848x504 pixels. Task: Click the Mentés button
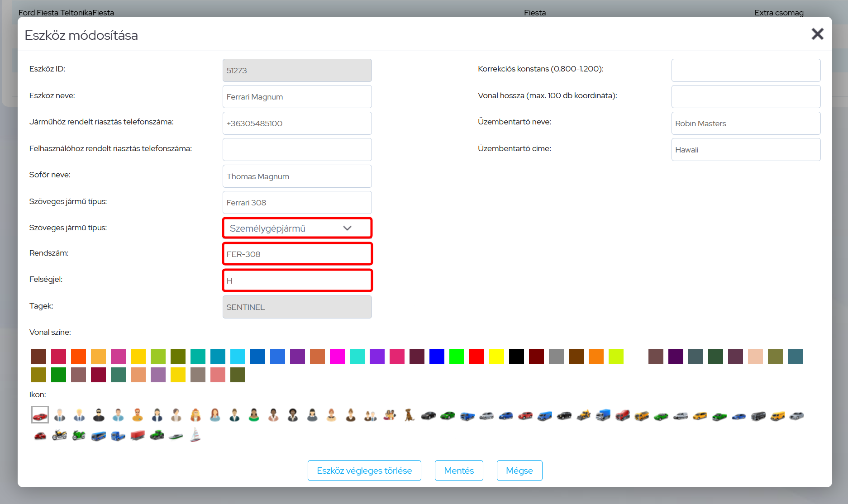(458, 471)
